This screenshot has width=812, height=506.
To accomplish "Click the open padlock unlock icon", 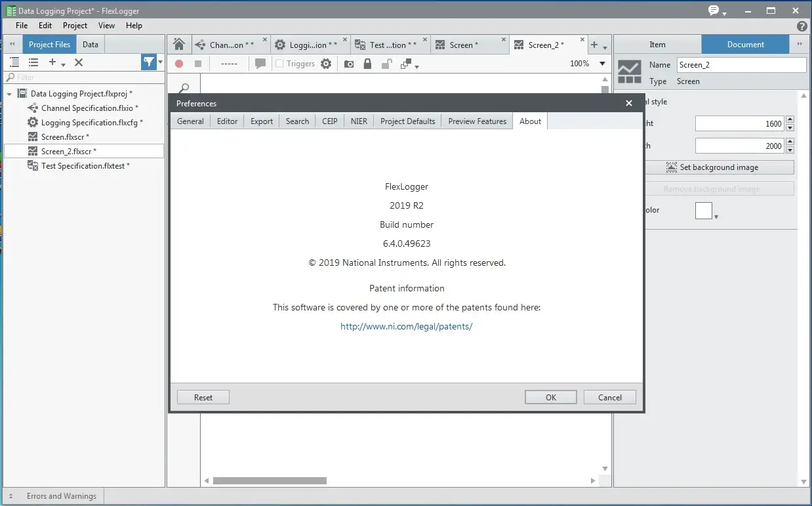I will [x=387, y=64].
